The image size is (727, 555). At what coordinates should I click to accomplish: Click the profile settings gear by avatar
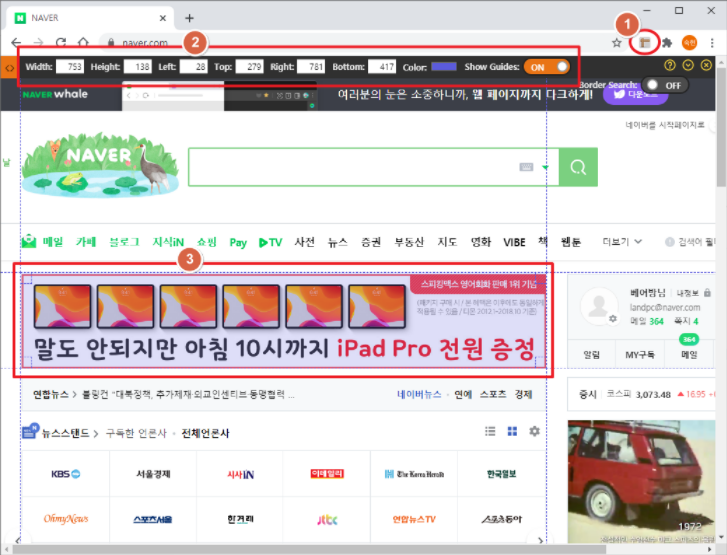pos(613,319)
